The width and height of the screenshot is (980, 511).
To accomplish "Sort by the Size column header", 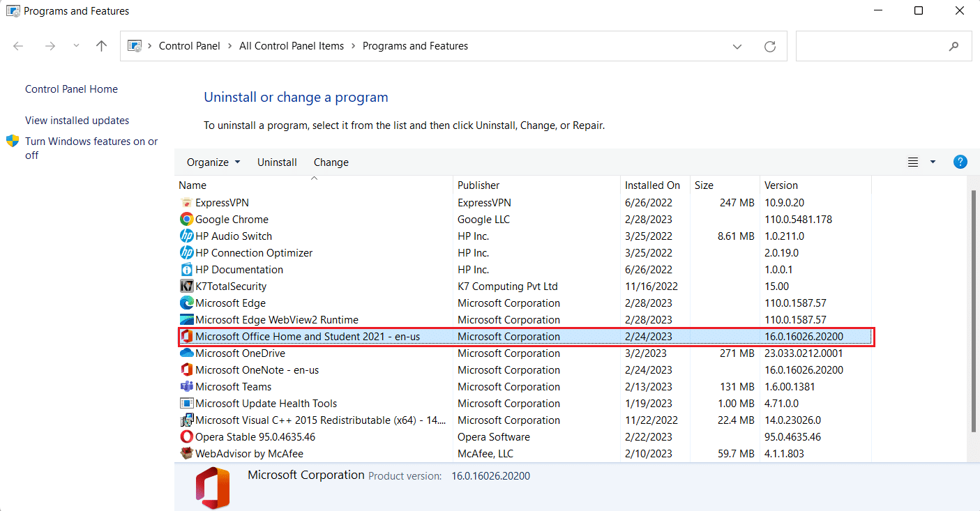I will (x=725, y=185).
